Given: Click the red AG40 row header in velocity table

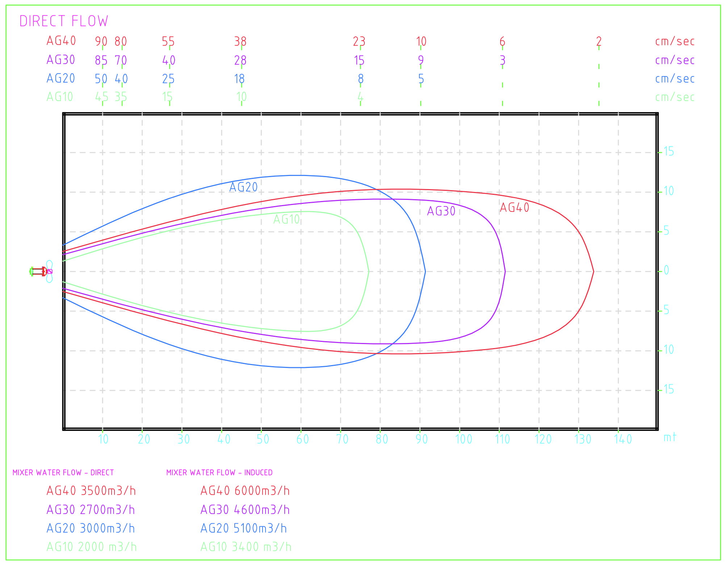Looking at the screenshot, I should tap(61, 41).
